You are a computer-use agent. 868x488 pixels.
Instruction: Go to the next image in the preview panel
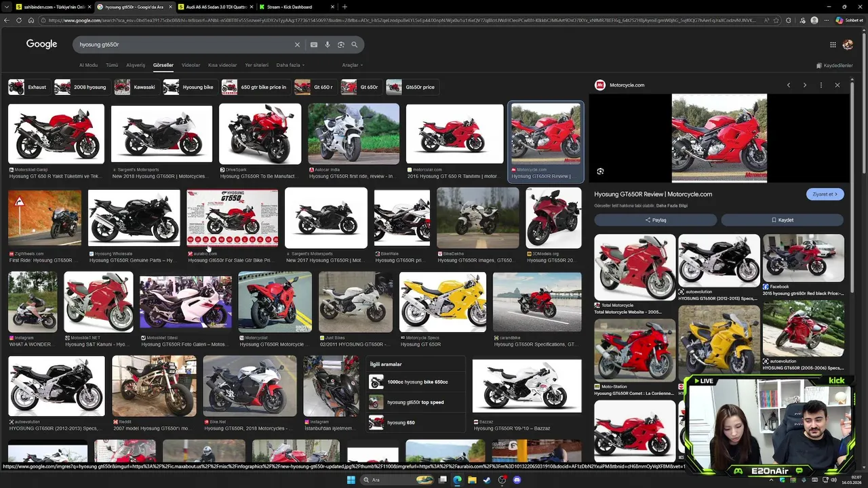click(x=805, y=85)
